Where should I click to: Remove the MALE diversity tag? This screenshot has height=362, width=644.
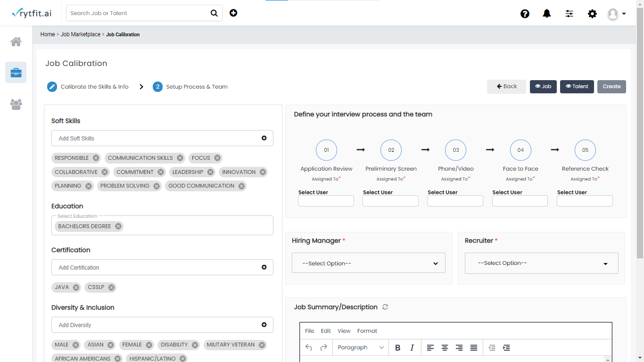click(x=75, y=345)
